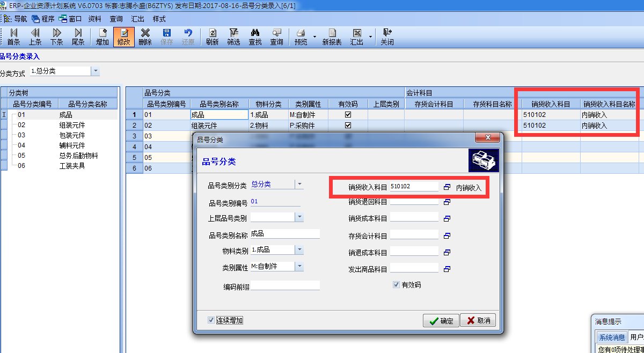Go to previous record with 上条
Viewport: 644px width, 353px height.
coord(35,36)
